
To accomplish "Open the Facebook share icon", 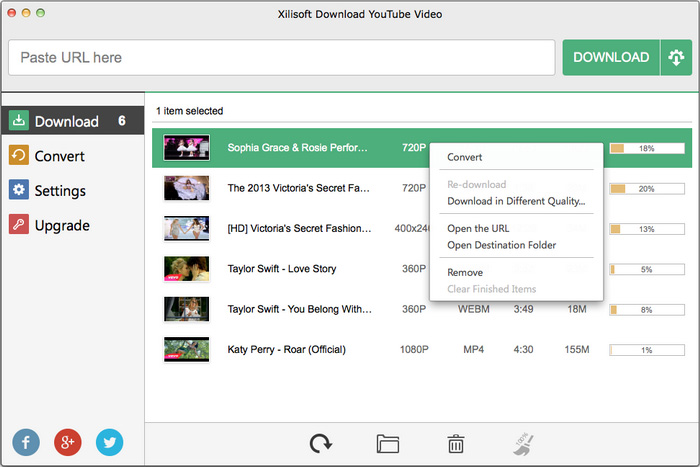I will coord(26,442).
